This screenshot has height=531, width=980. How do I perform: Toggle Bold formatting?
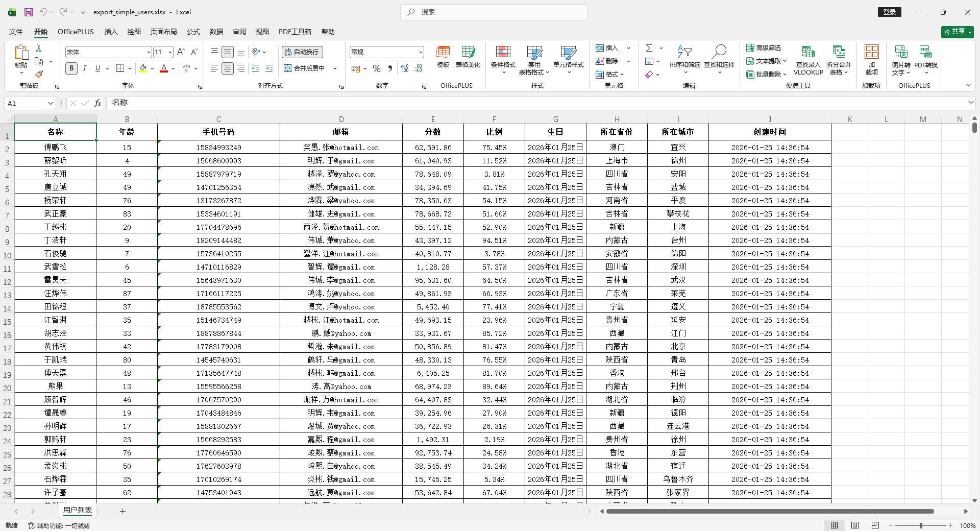point(71,68)
